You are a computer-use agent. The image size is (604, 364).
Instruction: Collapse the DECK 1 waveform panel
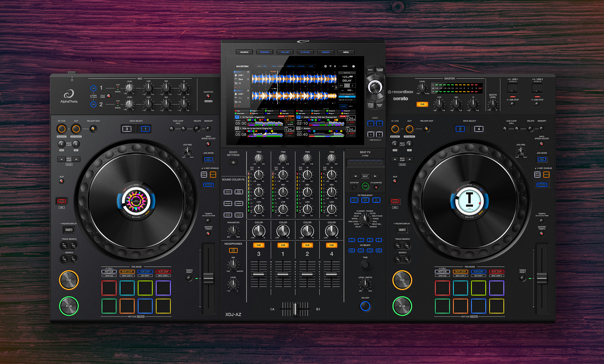pos(248,72)
